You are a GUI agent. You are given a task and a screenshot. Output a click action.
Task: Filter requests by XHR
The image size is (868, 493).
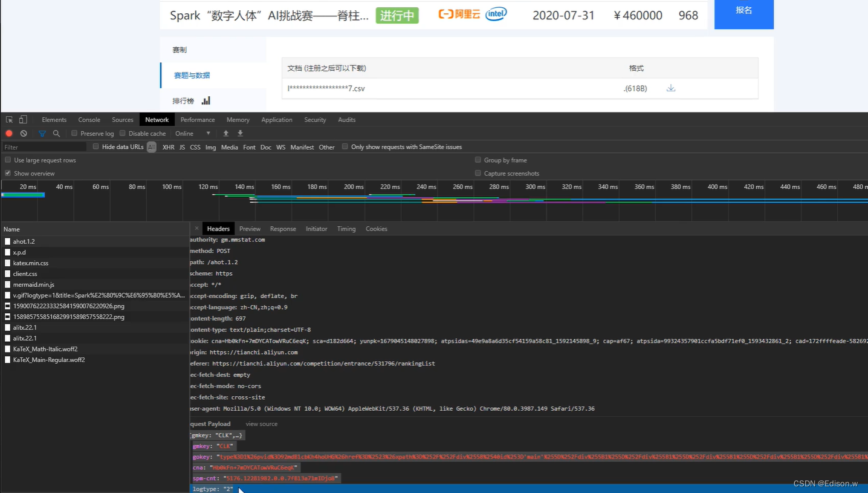click(x=169, y=147)
